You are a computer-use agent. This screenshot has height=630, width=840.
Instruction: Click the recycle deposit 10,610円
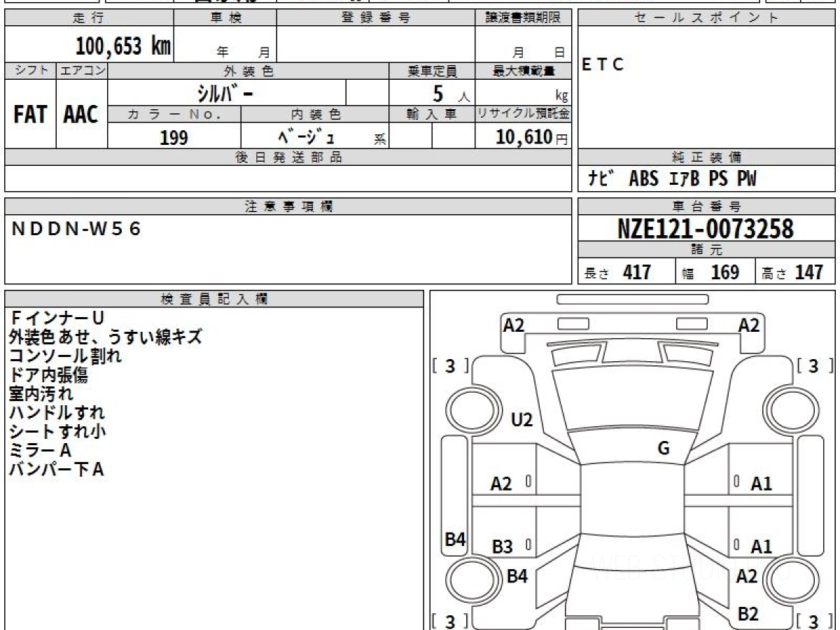click(x=532, y=137)
